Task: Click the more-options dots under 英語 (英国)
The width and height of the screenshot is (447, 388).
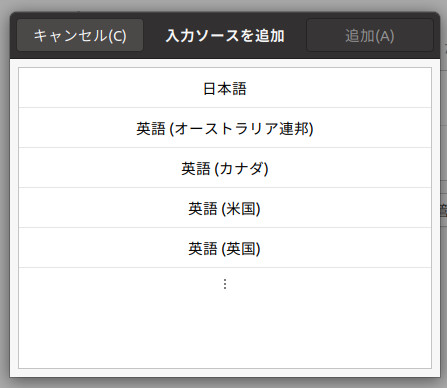Action: coord(225,284)
